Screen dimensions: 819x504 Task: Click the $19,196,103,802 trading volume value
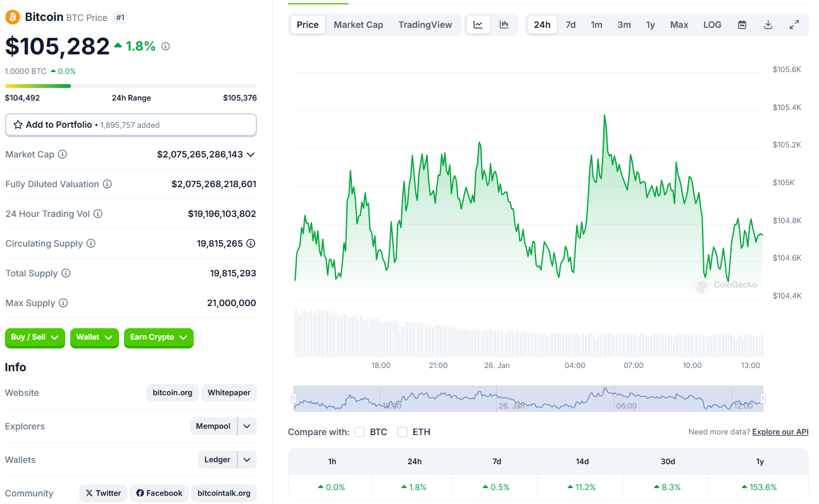click(x=222, y=214)
